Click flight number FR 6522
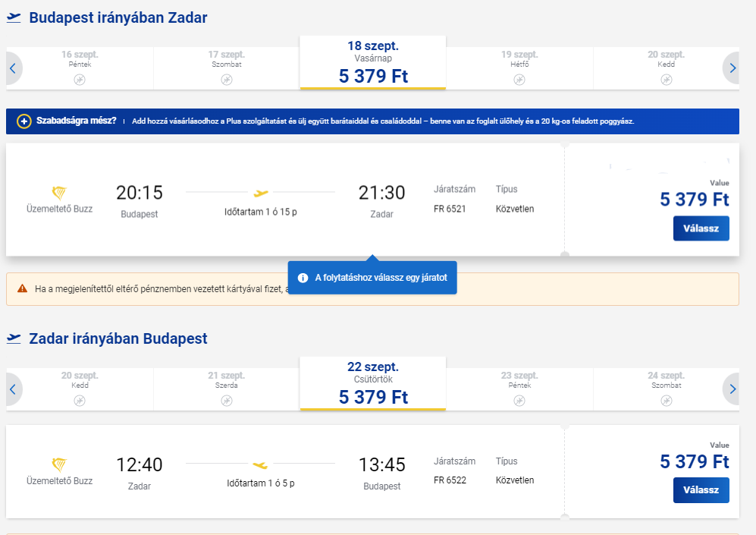The height and width of the screenshot is (535, 756). coord(450,480)
